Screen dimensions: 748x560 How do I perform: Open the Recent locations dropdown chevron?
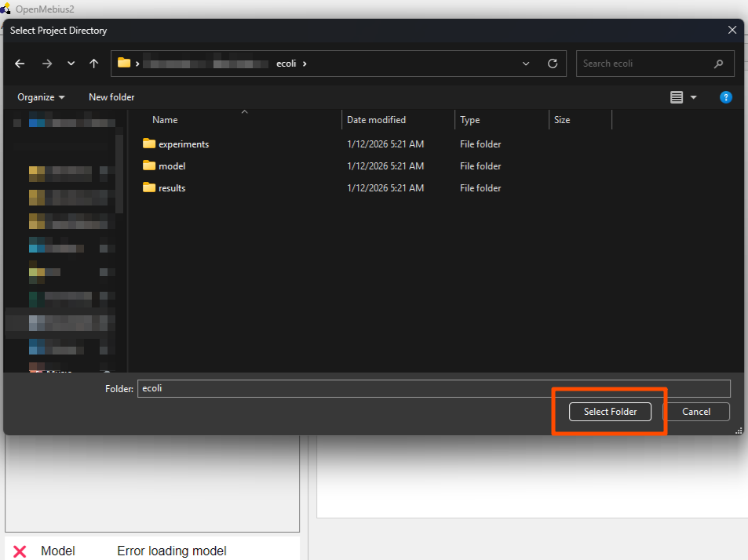pos(71,64)
